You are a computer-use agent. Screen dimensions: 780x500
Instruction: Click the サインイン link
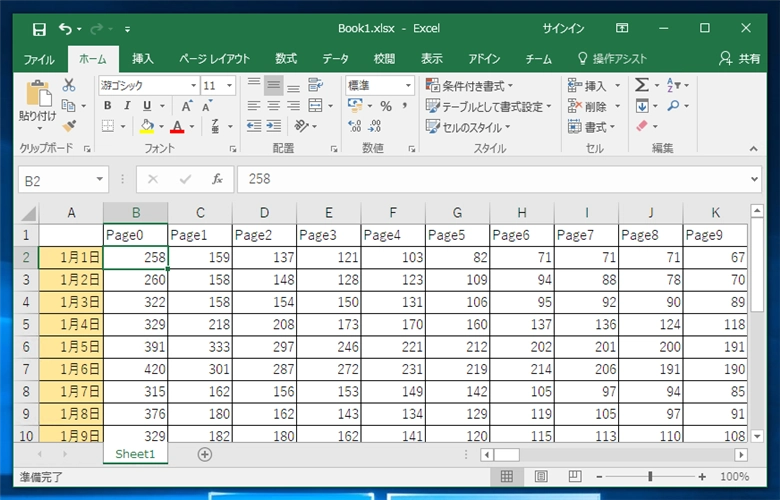(563, 28)
